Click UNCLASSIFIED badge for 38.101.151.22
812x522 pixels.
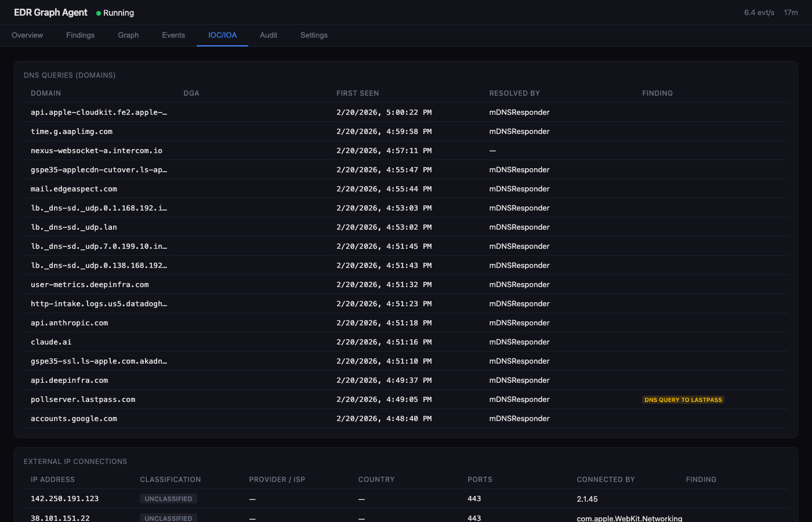(168, 518)
